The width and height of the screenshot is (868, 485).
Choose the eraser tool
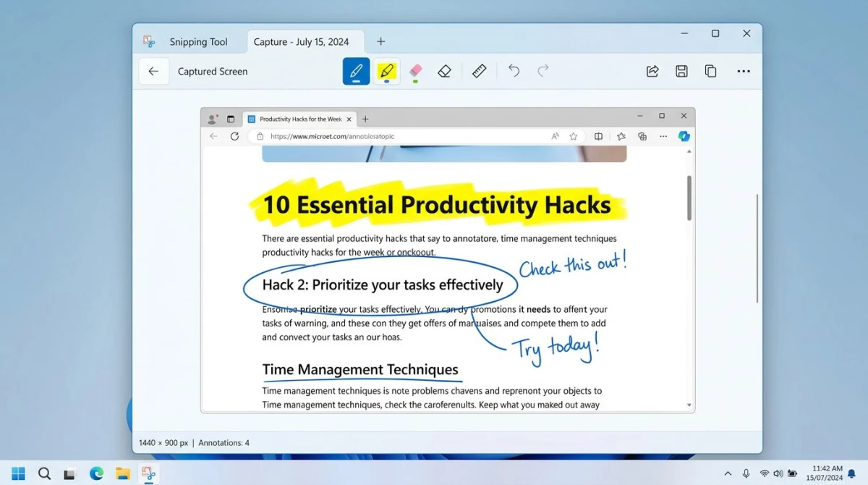[x=444, y=71]
